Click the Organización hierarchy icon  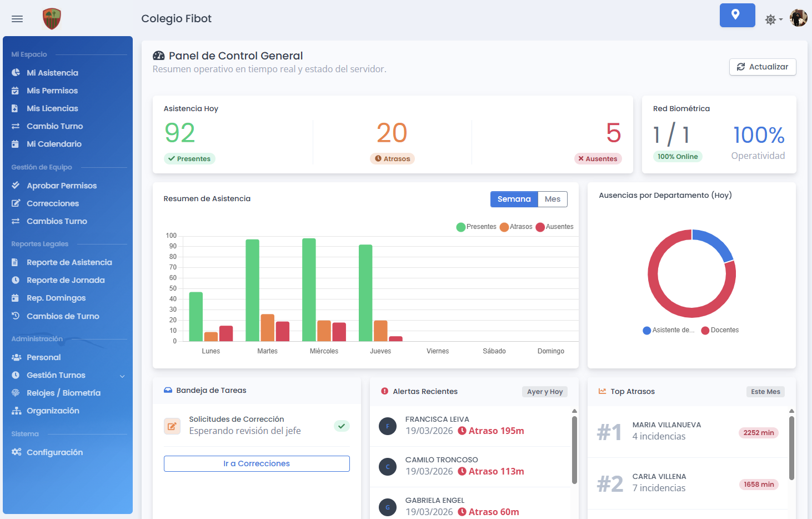(x=17, y=411)
